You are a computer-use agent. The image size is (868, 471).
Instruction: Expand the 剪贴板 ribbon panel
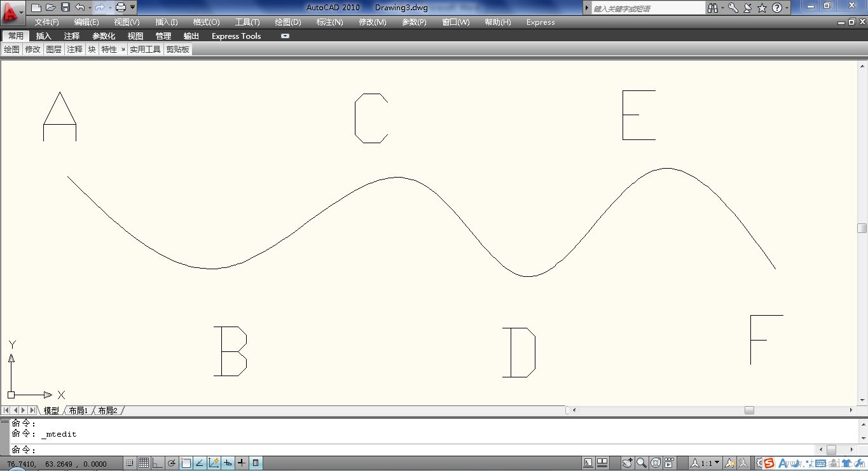[177, 50]
